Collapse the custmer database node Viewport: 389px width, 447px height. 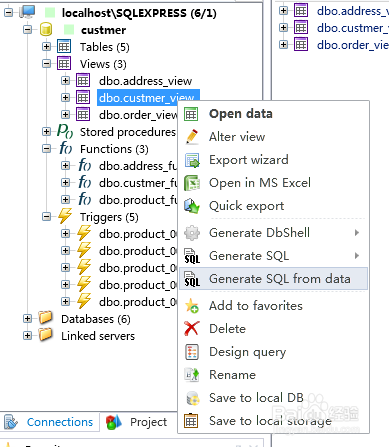pyautogui.click(x=28, y=30)
